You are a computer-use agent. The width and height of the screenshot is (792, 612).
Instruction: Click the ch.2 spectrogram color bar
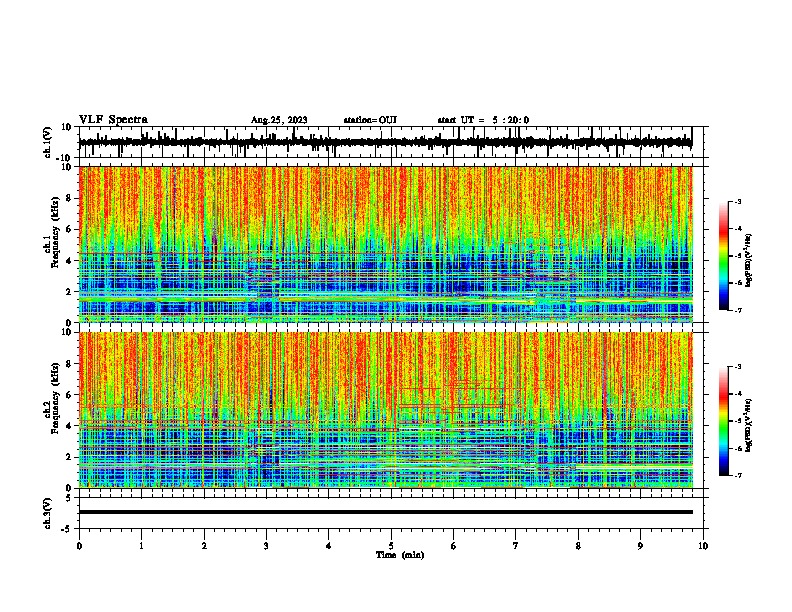click(x=724, y=421)
